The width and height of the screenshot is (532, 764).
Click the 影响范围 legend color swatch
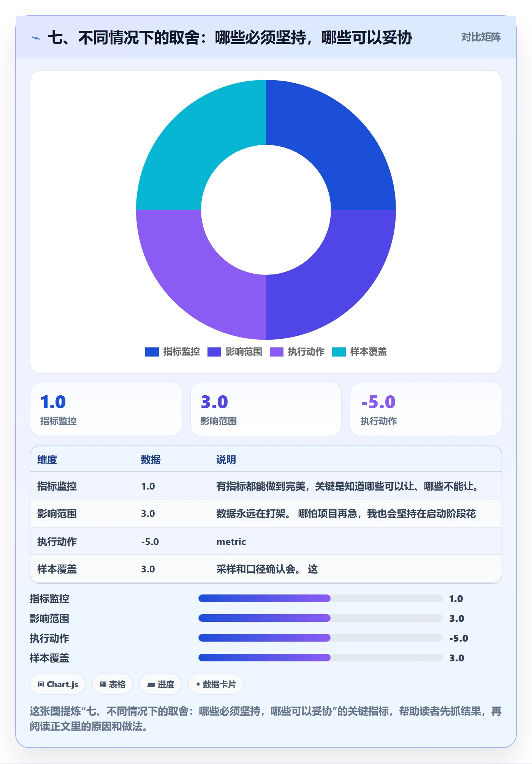(214, 352)
